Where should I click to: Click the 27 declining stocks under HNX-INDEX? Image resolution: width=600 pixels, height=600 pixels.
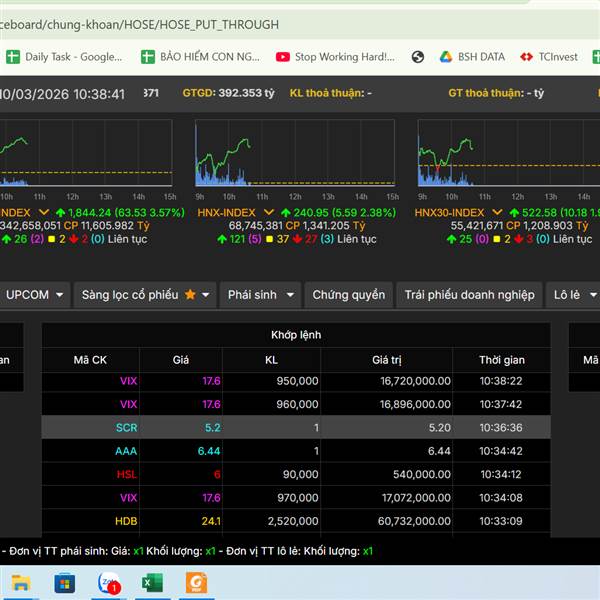(311, 239)
